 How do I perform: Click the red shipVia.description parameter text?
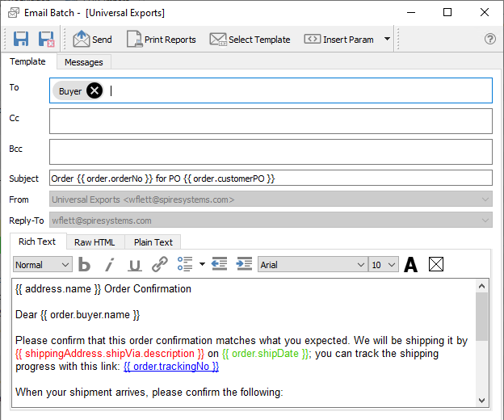(110, 354)
